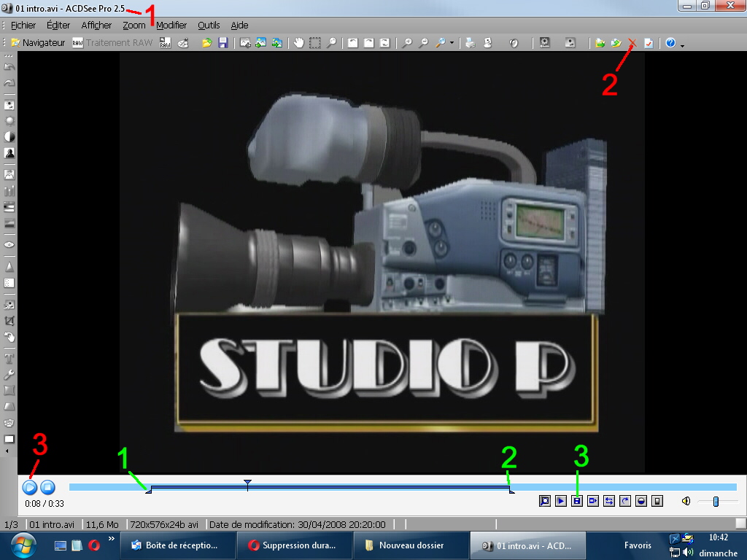Open the Navigateur browser view
Screen dimensions: 747x560
pyautogui.click(x=38, y=43)
